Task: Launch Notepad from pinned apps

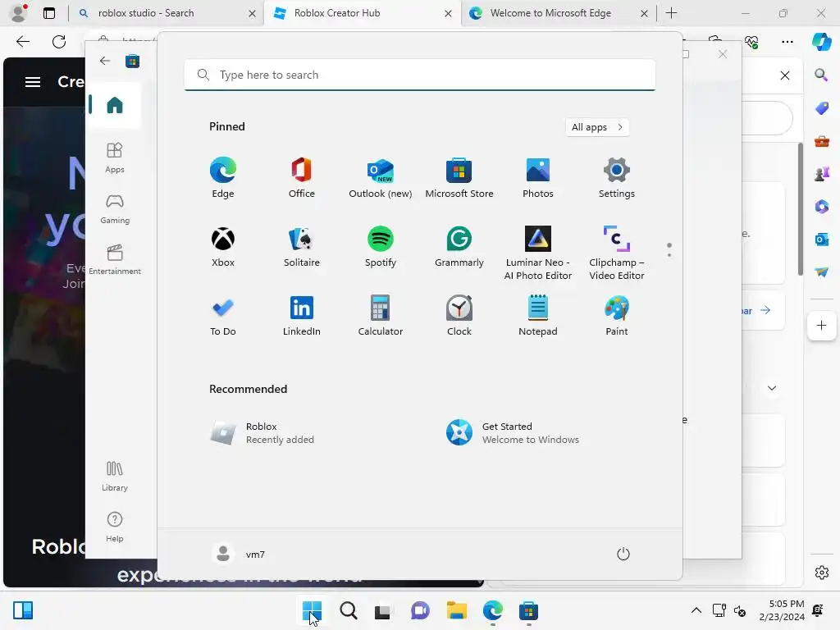Action: 538,316
